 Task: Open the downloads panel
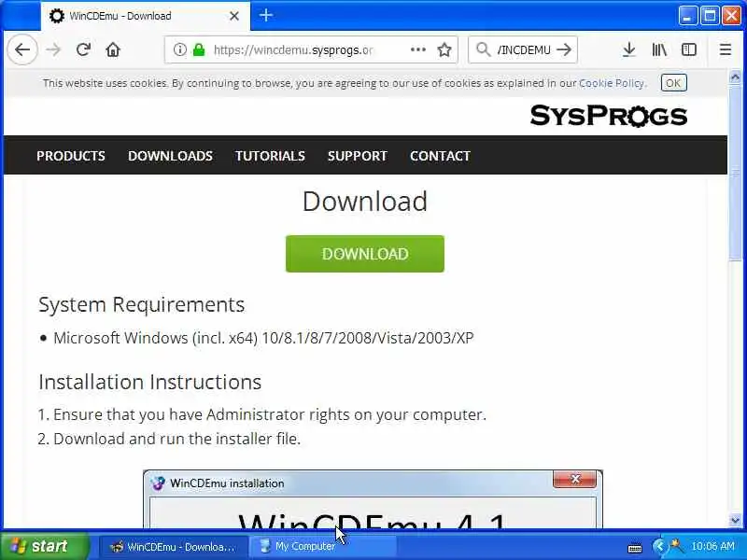coord(628,49)
